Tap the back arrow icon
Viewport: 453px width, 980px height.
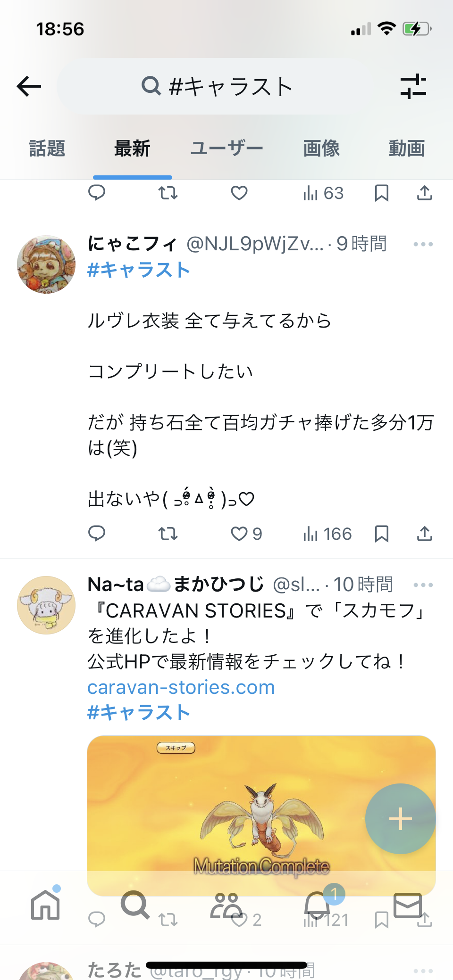tap(29, 86)
